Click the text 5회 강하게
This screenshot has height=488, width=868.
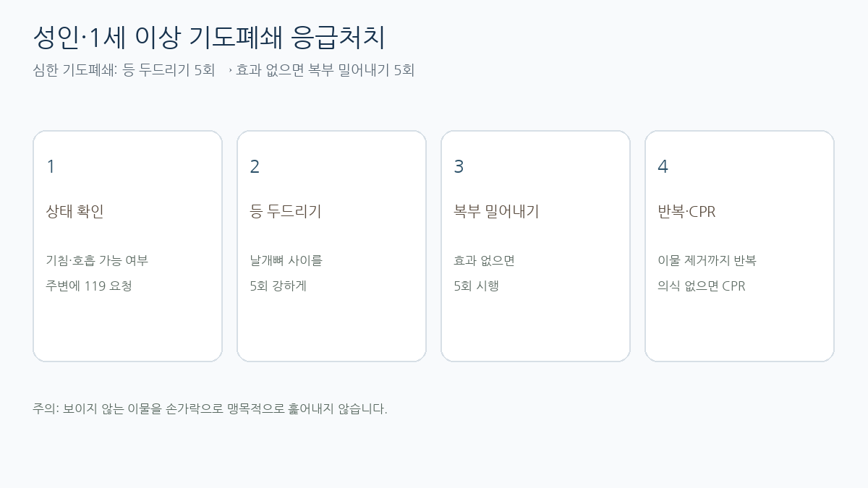click(x=278, y=286)
